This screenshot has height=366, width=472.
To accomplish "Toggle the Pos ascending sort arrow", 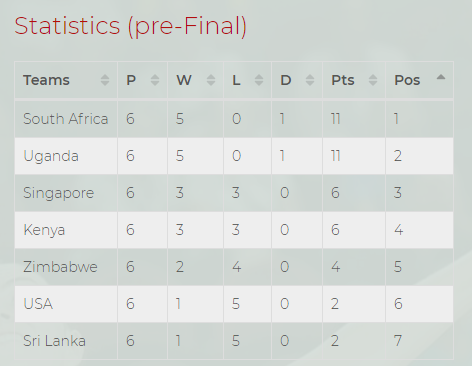I will tap(441, 77).
